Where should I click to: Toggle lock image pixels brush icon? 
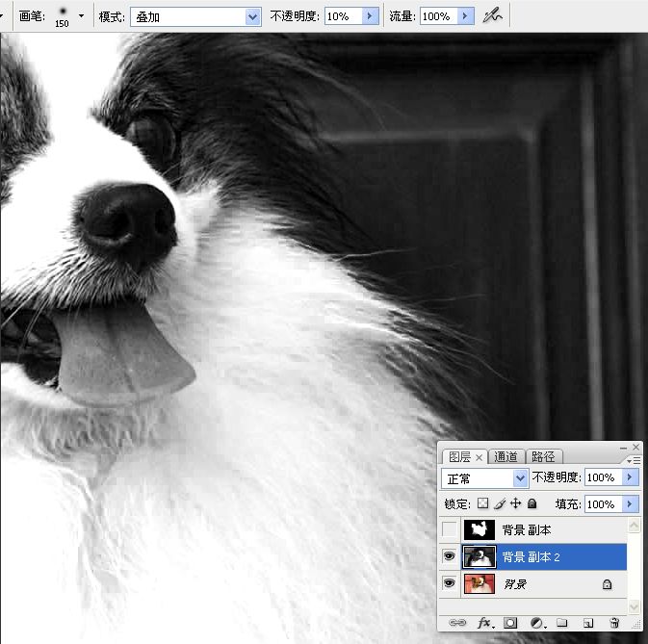pyautogui.click(x=499, y=503)
